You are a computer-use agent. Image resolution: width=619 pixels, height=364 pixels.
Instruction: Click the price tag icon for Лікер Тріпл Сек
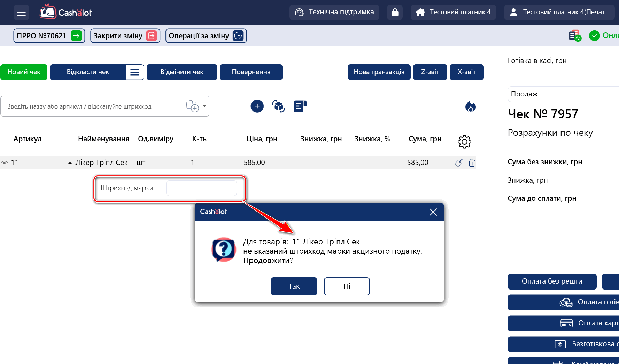(459, 163)
